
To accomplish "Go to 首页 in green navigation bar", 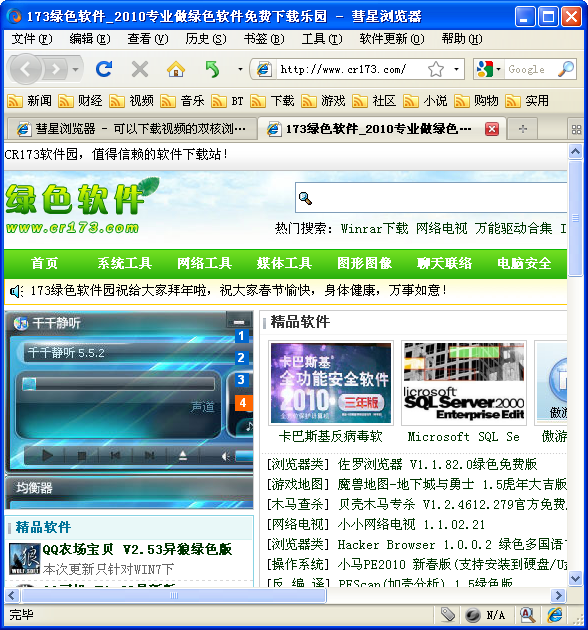I will 45,264.
